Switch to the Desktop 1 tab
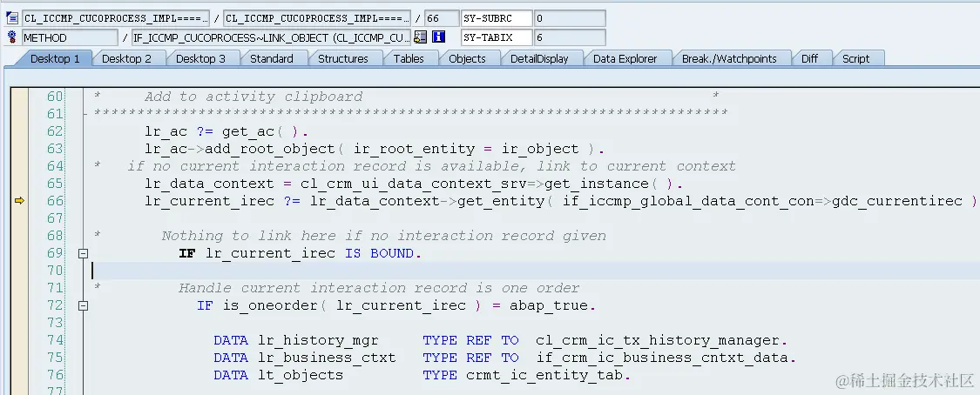Image resolution: width=980 pixels, height=395 pixels. [55, 58]
